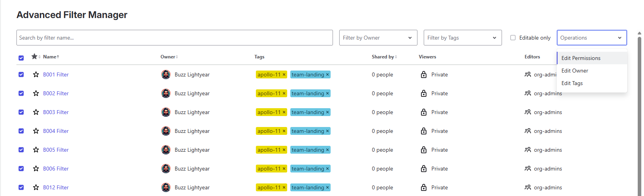Image resolution: width=644 pixels, height=196 pixels.
Task: Enable the Editable only checkbox
Action: point(513,38)
